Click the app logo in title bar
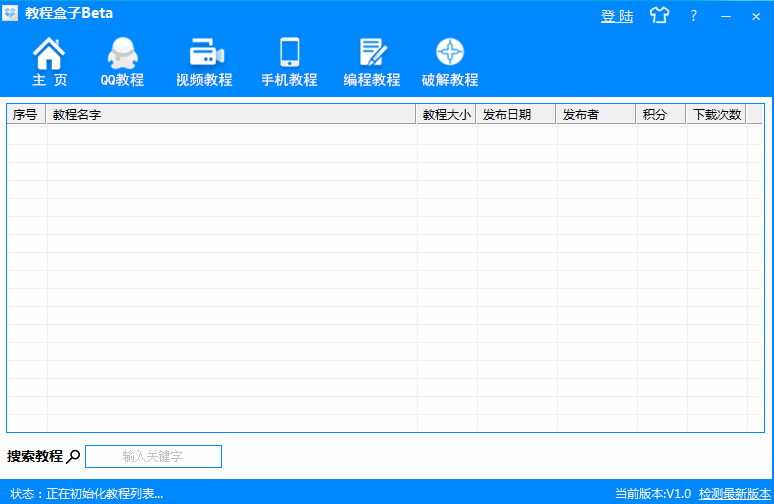The height and width of the screenshot is (504, 774). [x=11, y=14]
